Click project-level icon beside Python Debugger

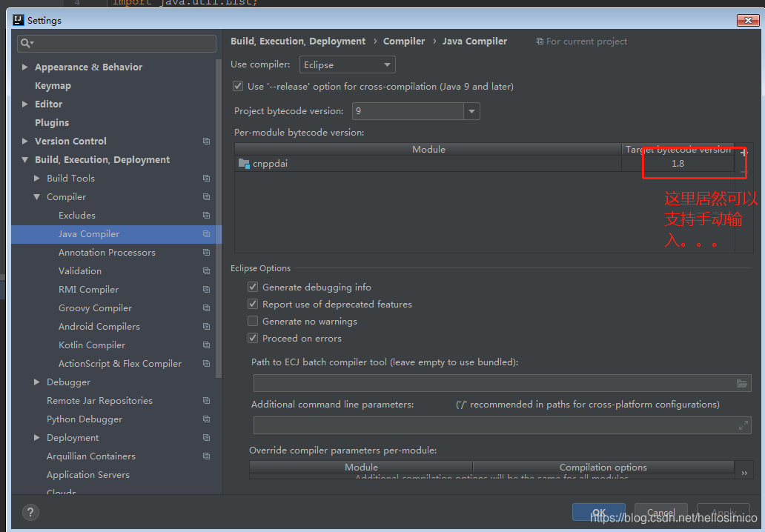click(x=206, y=419)
